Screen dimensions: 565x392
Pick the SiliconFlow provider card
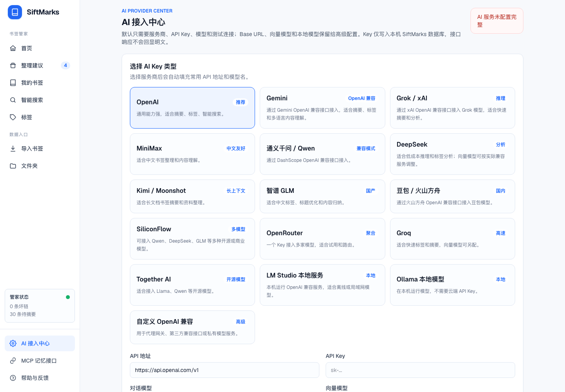[192, 239]
